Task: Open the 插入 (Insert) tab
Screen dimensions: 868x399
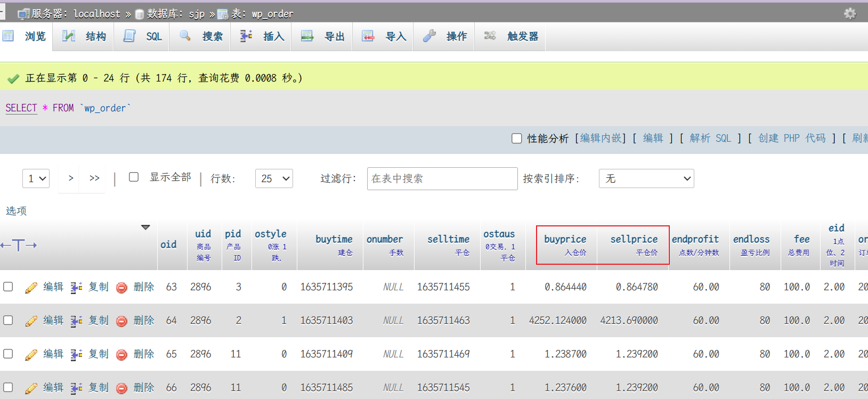Action: [x=262, y=36]
